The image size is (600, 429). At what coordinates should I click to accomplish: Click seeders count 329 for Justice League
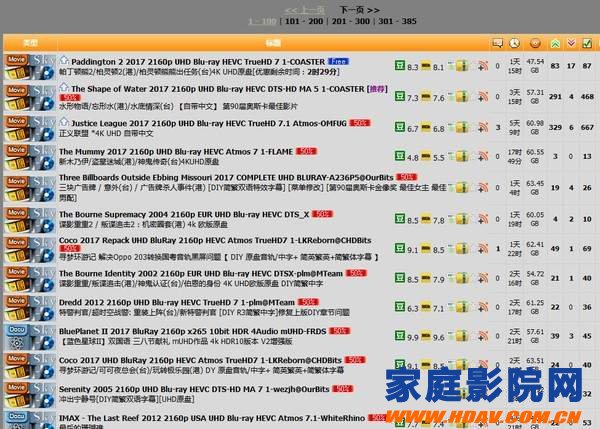[555, 127]
